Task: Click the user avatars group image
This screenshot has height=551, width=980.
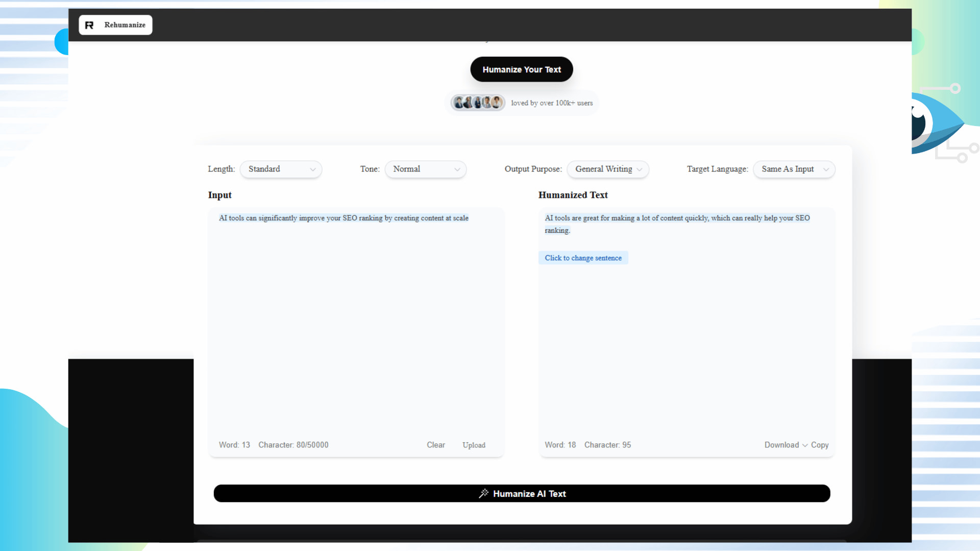Action: point(478,103)
